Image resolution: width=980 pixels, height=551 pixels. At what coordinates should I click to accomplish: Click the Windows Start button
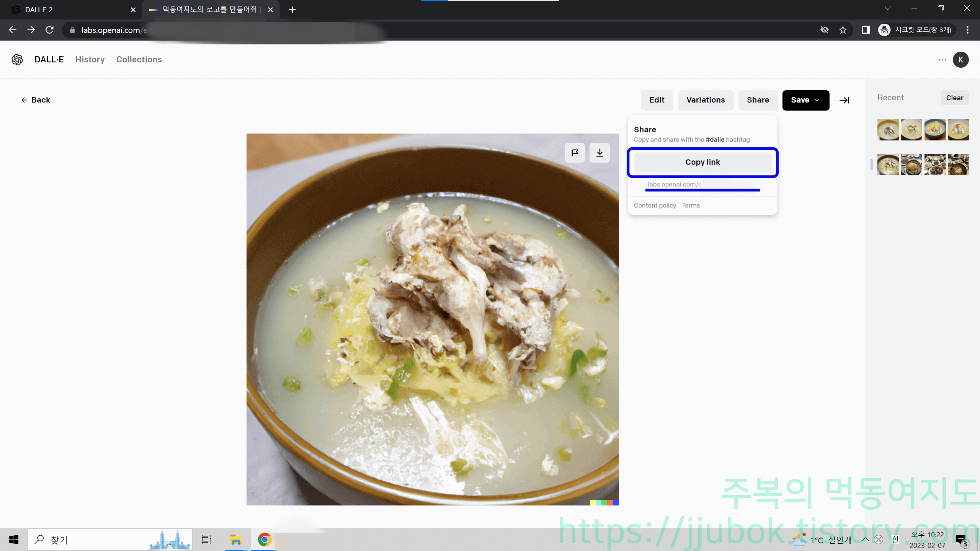[14, 540]
